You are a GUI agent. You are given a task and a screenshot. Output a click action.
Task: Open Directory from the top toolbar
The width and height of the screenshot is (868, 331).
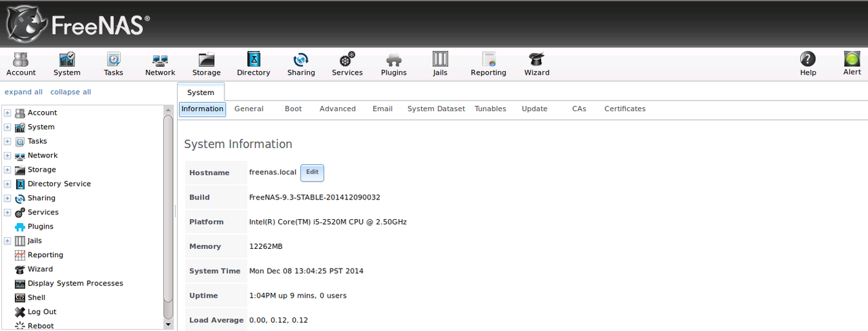click(254, 64)
